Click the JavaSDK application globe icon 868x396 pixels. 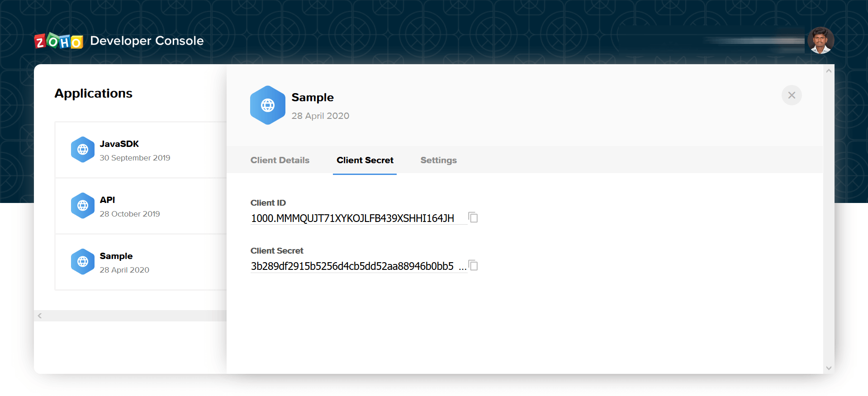point(83,150)
